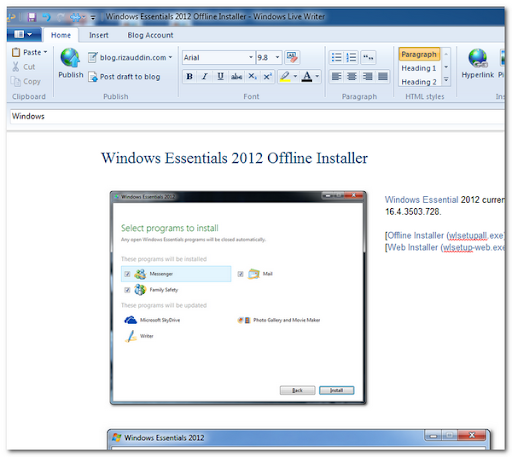Apply the yellow text highlight color
The width and height of the screenshot is (512, 457).
coord(285,77)
